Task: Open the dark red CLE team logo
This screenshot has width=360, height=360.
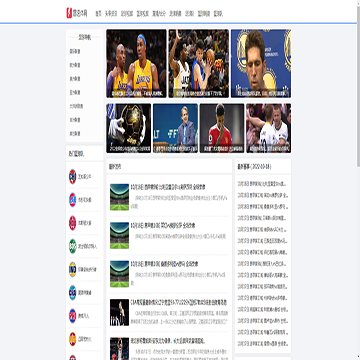Action: point(72,339)
